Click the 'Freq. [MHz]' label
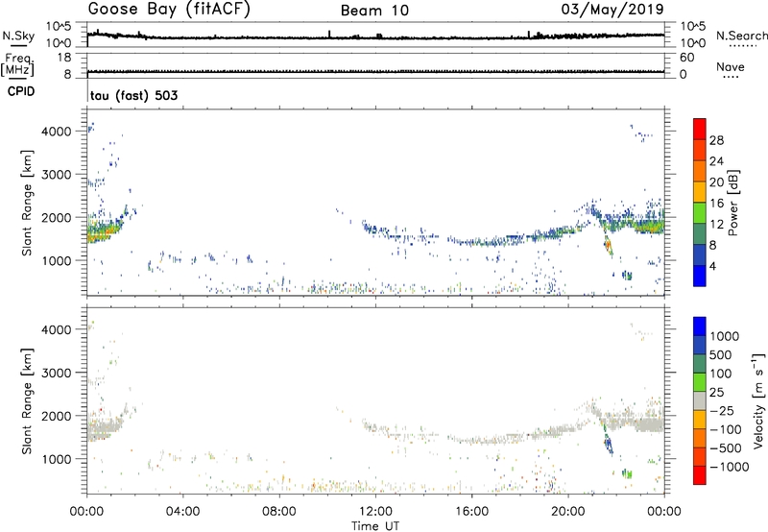Viewport: 768px width, 532px height. point(17,65)
